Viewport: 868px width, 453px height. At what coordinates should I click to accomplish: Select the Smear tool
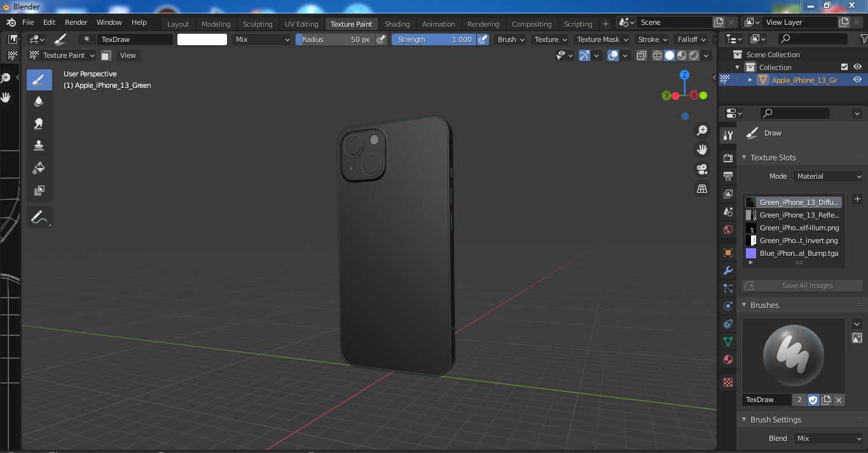click(39, 123)
